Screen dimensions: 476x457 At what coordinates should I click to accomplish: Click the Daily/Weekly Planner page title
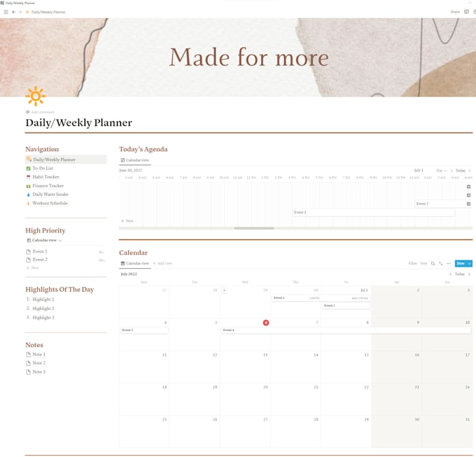pyautogui.click(x=78, y=122)
